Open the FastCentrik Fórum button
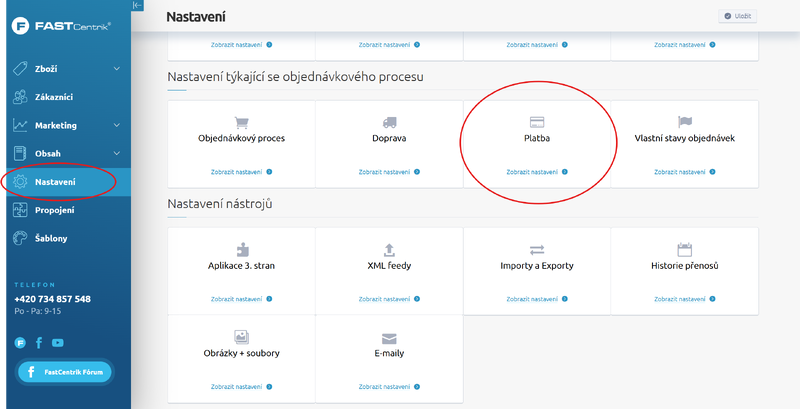Screen dimensions: 800x409 click(65, 372)
